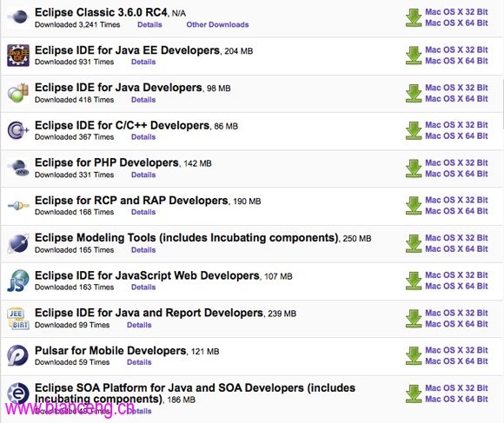
Task: Select the 'Pulsar for Mobile Developers' title text
Action: click(x=110, y=351)
